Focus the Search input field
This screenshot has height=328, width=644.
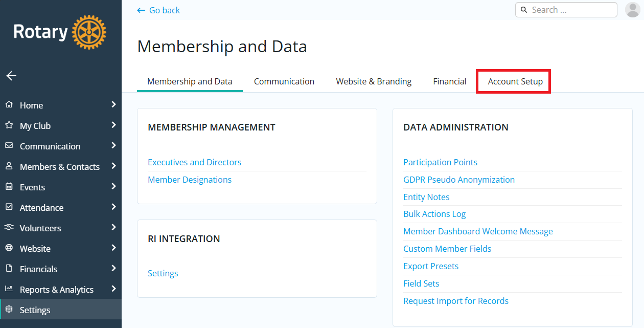click(x=571, y=10)
